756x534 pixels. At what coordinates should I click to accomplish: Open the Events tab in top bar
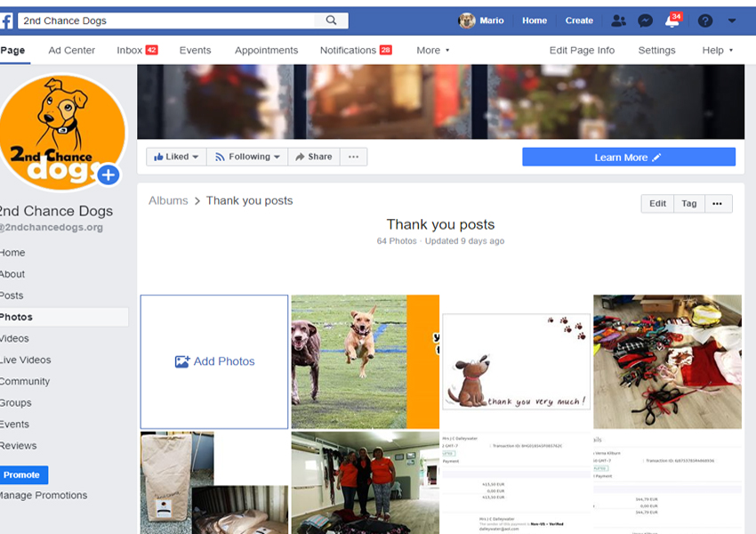pos(196,50)
